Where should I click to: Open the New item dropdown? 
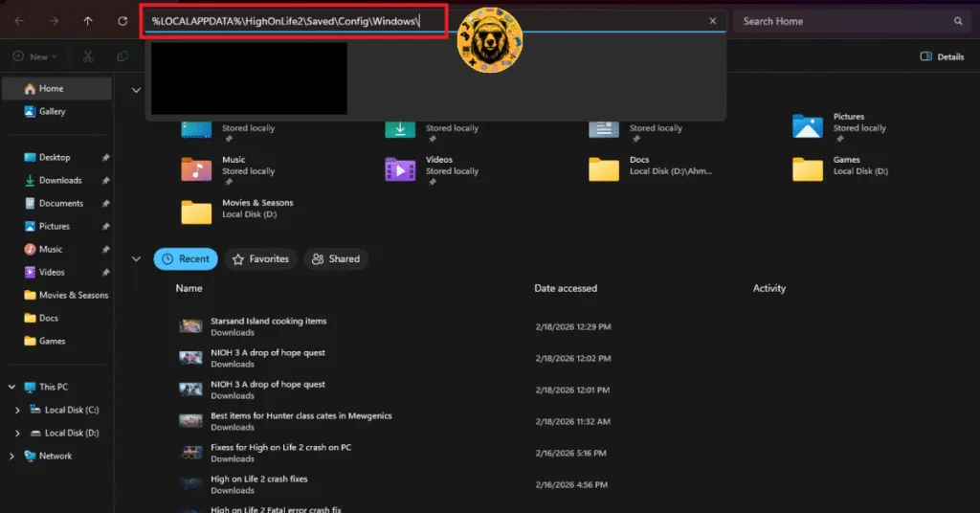[x=35, y=56]
